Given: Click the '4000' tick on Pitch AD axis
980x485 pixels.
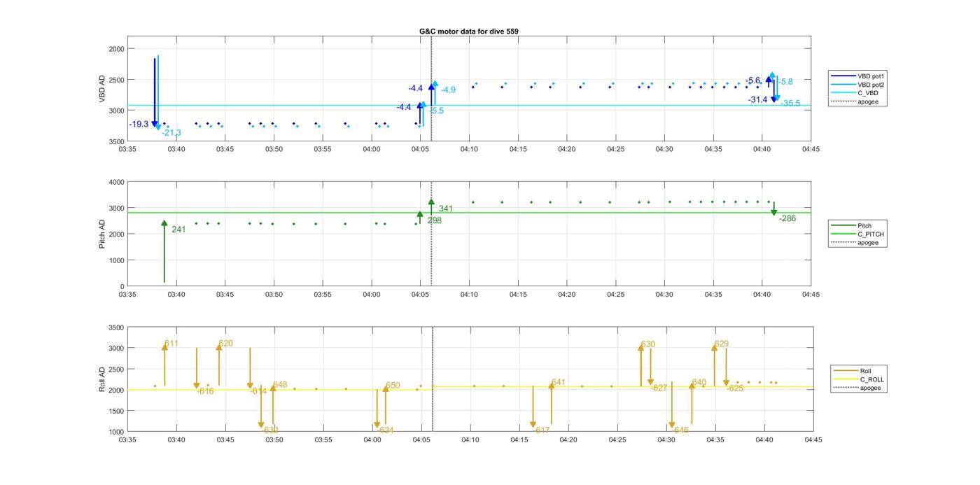Looking at the screenshot, I should pyautogui.click(x=116, y=182).
